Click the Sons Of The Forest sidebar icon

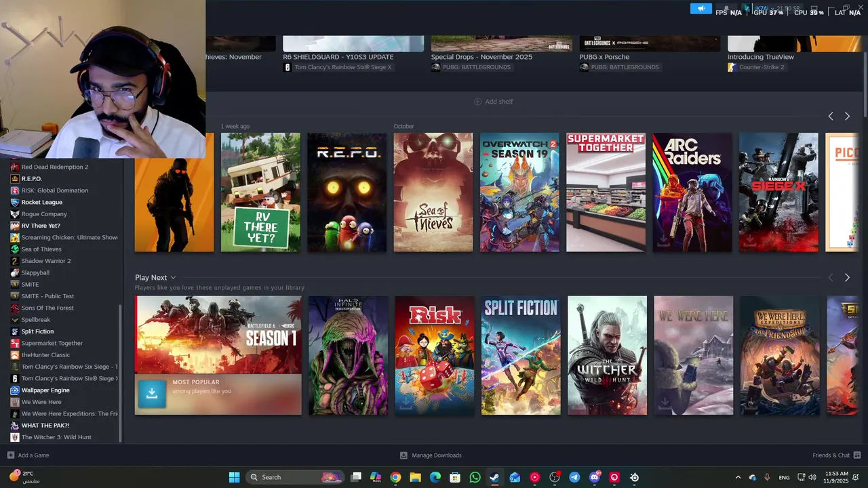[x=15, y=308]
